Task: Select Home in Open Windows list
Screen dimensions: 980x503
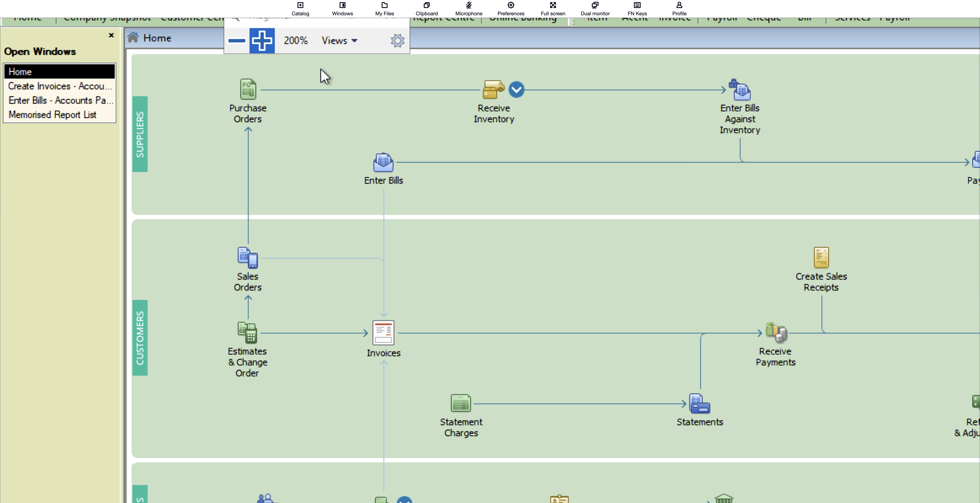Action: [59, 72]
